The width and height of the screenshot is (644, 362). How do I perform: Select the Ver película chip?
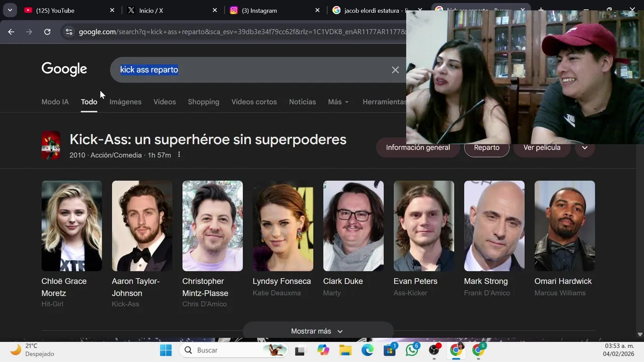542,147
